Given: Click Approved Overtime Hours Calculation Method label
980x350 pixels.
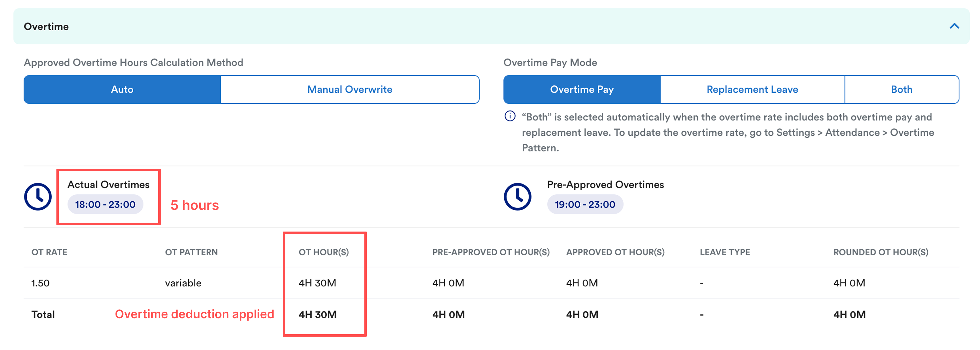Looking at the screenshot, I should 134,62.
